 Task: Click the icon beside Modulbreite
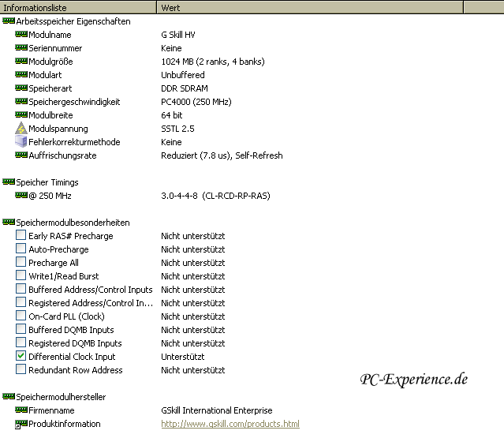[21, 114]
